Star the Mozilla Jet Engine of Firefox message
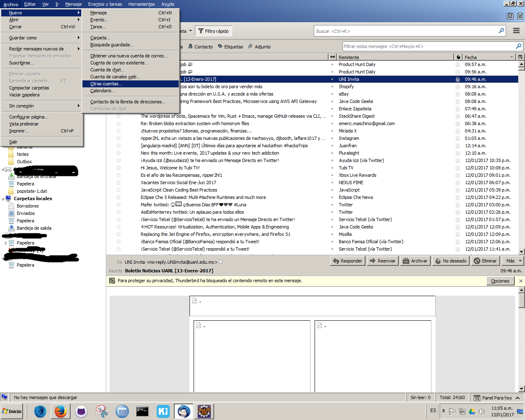 119,234
